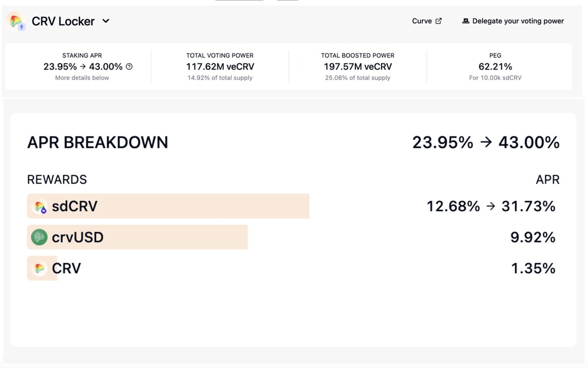Click the Staking APR stat block
The image size is (588, 368).
[82, 67]
